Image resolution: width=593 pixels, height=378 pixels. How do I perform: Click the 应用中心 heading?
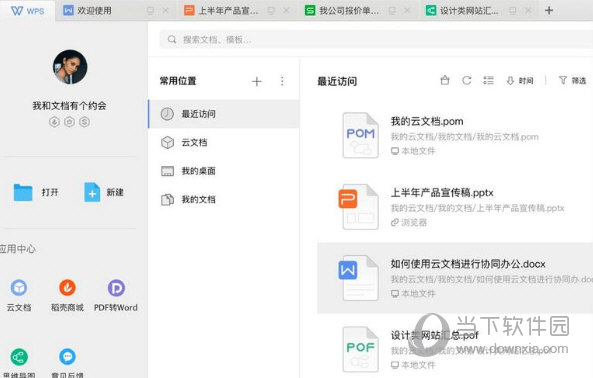coord(18,249)
